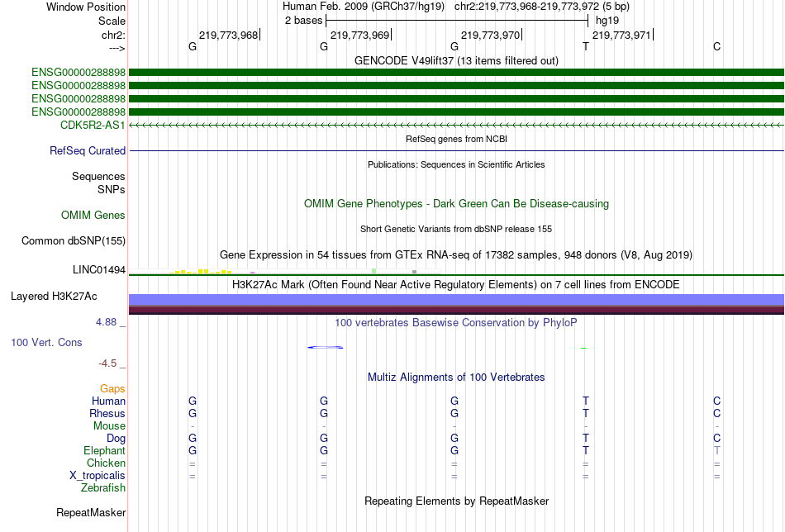785x532 pixels.
Task: Click the blue PhyloP conservation mark
Action: pyautogui.click(x=326, y=347)
